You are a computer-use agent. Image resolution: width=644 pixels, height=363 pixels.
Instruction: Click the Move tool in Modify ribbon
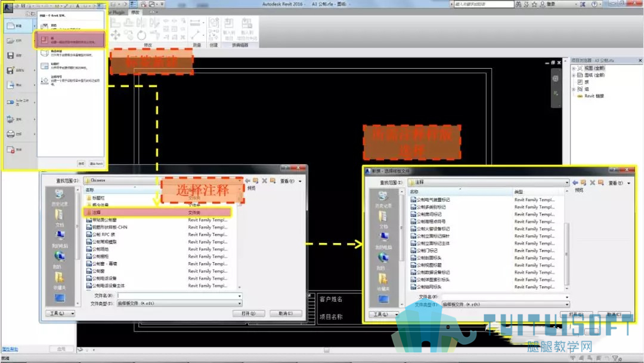pos(116,35)
